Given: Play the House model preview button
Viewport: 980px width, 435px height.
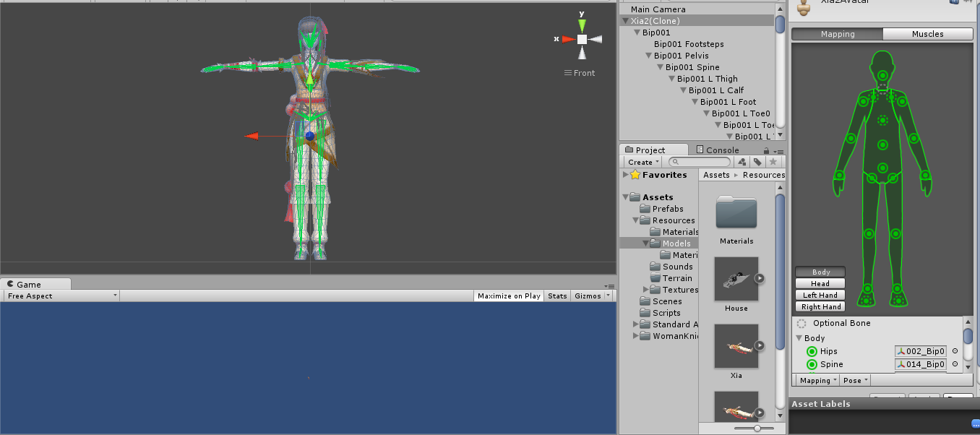Looking at the screenshot, I should 760,277.
